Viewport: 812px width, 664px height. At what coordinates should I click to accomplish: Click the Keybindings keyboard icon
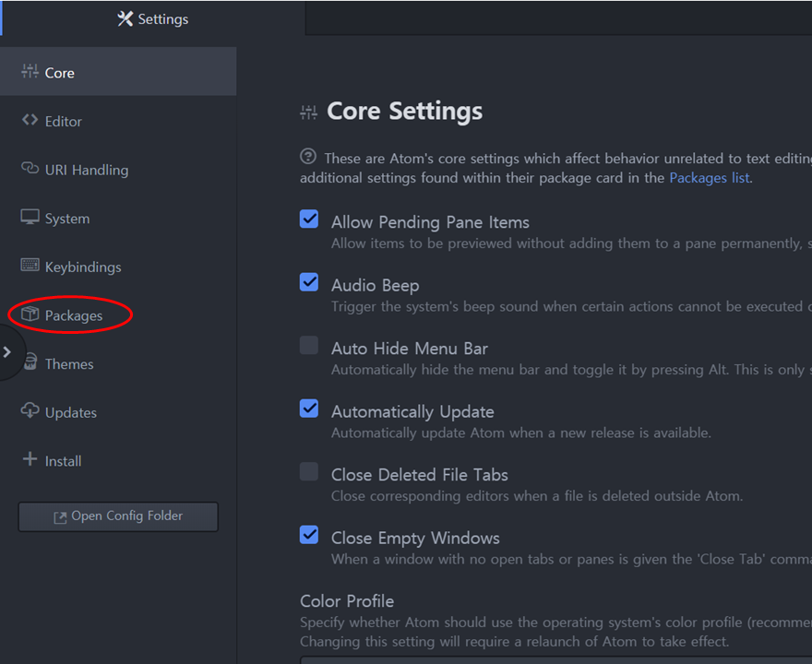30,267
